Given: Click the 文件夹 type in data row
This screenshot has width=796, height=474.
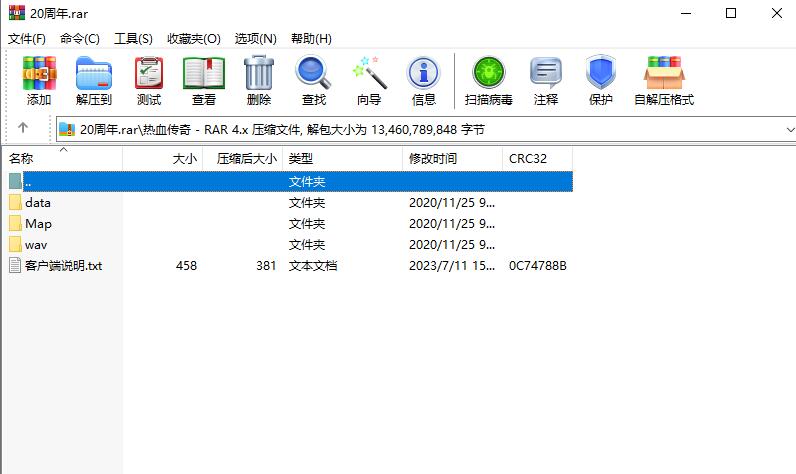Looking at the screenshot, I should pyautogui.click(x=307, y=202).
